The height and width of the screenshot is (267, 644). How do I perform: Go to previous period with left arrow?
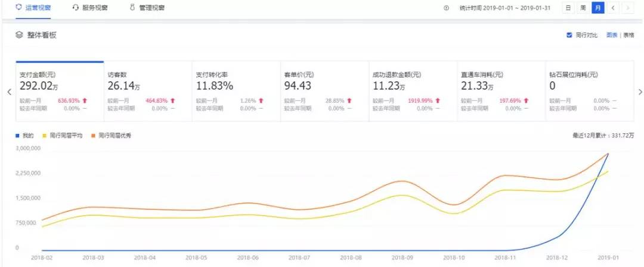click(x=613, y=8)
